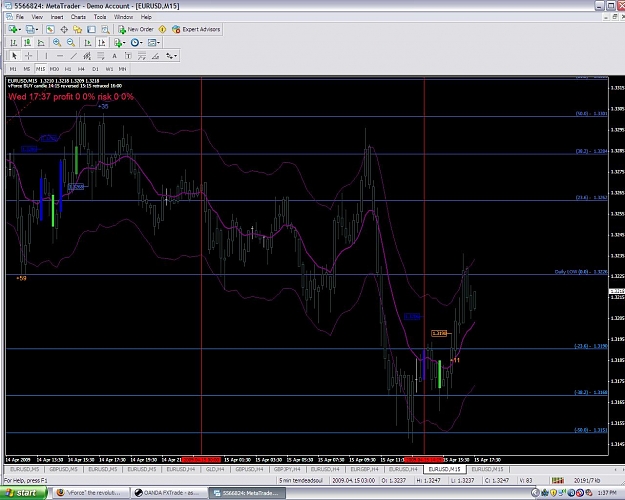Open the Arrows objects dropdown

[171, 56]
